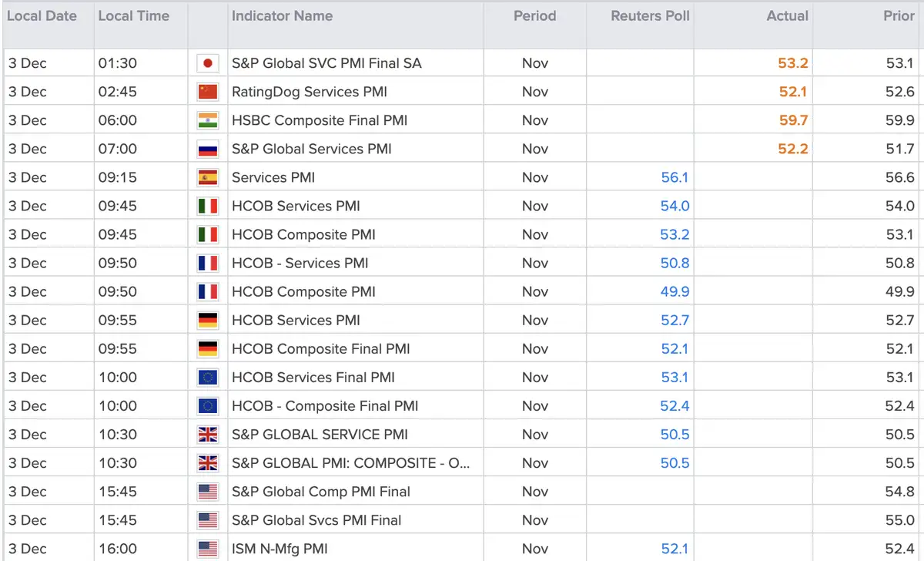Select the 54.0 Reuters Poll value
Viewport: 924px width, 561px height.
tap(675, 206)
